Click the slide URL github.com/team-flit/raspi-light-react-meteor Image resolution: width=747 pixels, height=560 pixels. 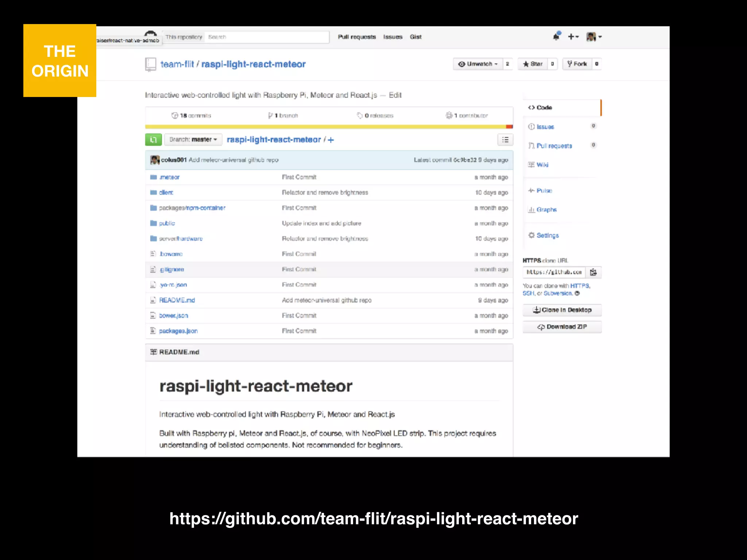pos(374,518)
